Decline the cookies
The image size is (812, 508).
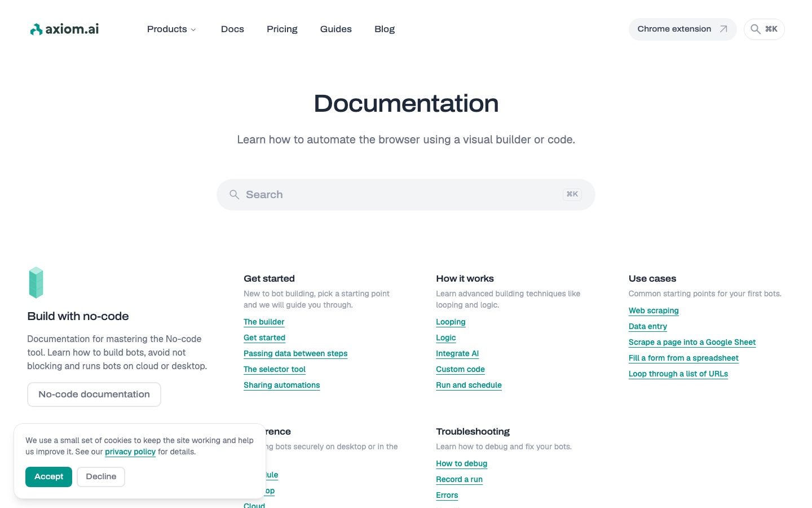tap(101, 477)
